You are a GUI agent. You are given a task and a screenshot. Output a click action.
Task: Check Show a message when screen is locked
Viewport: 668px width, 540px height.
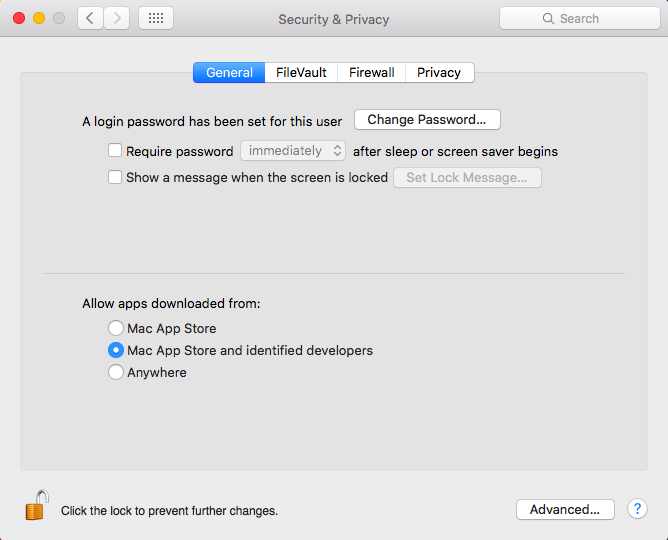click(x=115, y=177)
